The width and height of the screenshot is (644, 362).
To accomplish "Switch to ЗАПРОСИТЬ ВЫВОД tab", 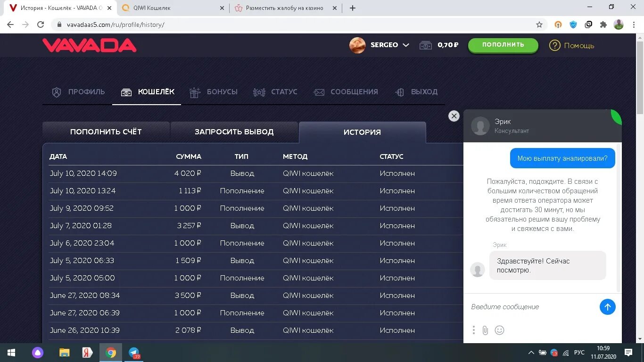I will (x=234, y=132).
